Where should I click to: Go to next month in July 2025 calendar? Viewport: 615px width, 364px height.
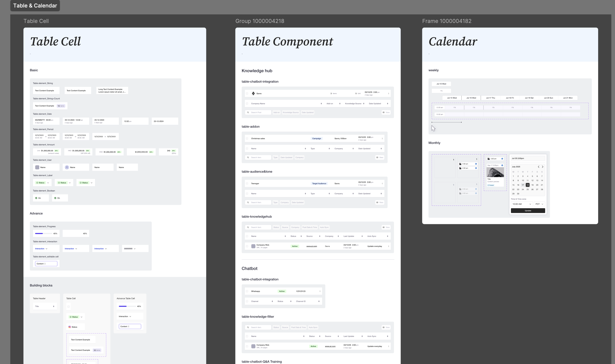pos(542,167)
